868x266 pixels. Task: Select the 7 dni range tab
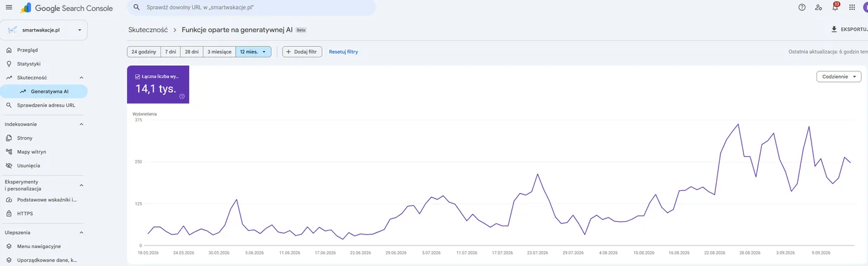pyautogui.click(x=170, y=51)
